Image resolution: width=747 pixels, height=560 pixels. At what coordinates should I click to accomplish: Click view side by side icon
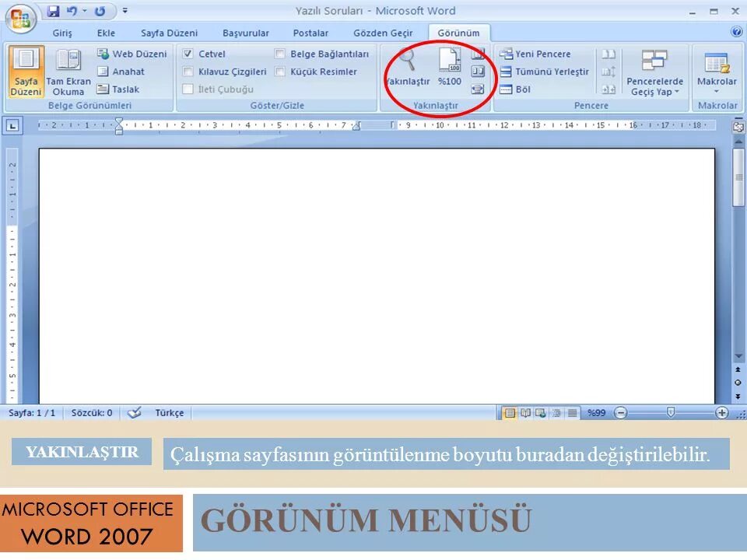tap(608, 54)
